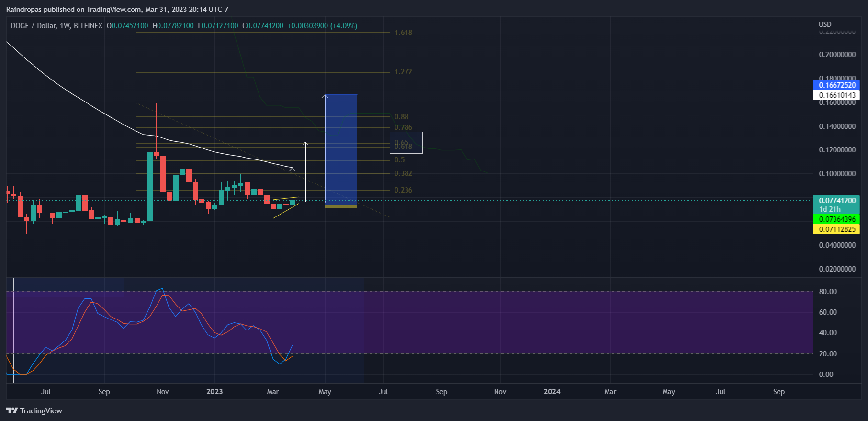This screenshot has width=868, height=421.
Task: Click the low value L0.07127100
Action: click(x=218, y=26)
